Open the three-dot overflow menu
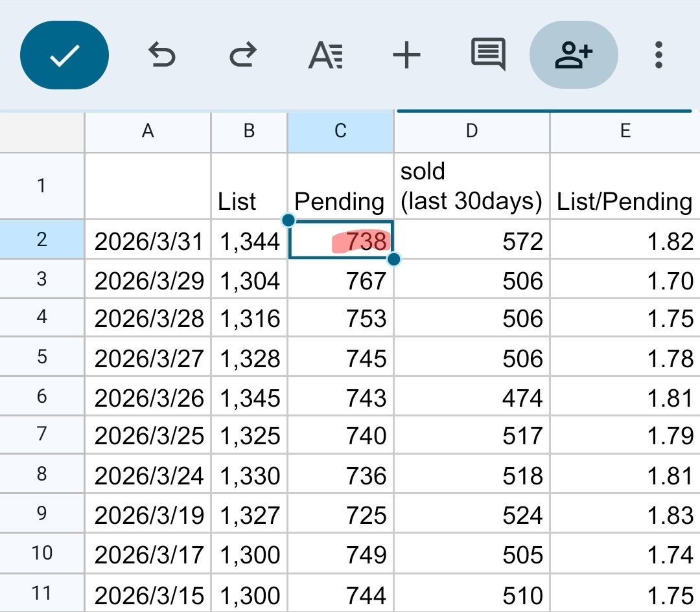The image size is (700, 612). (x=659, y=55)
